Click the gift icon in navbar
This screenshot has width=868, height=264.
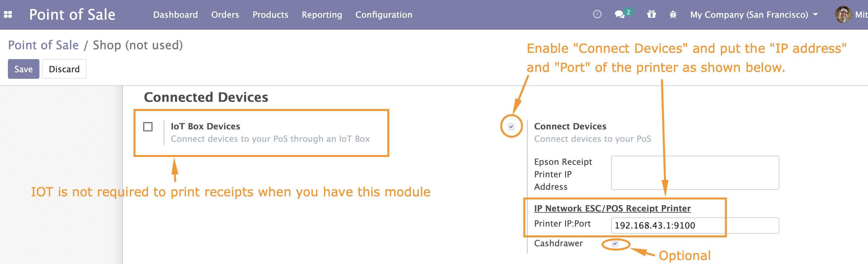point(651,14)
